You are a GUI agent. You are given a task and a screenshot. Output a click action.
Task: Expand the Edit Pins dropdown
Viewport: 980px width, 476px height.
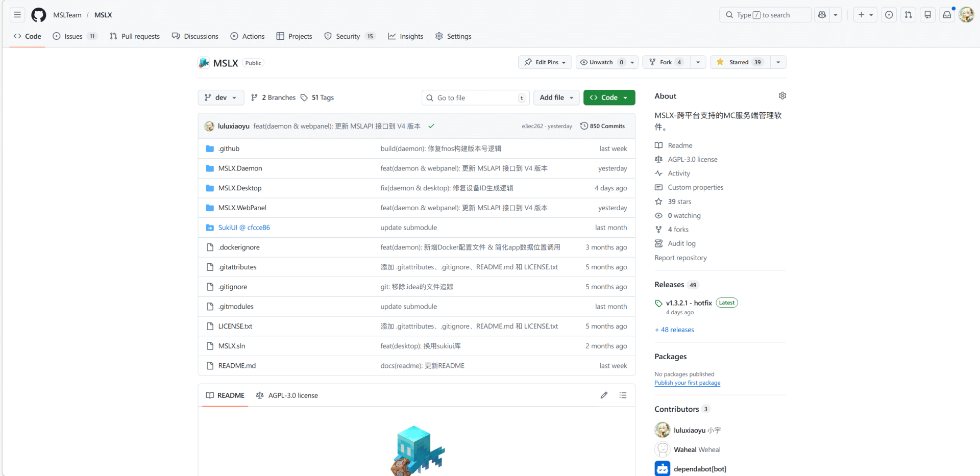(545, 62)
